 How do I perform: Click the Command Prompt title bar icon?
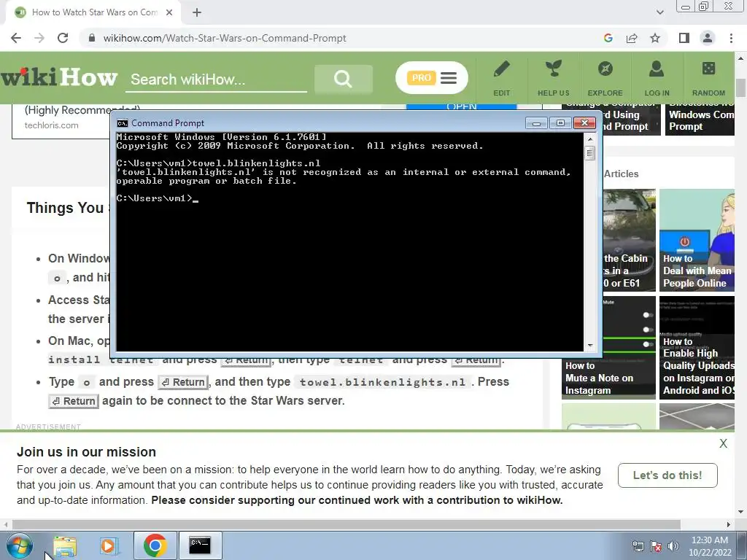(x=123, y=122)
